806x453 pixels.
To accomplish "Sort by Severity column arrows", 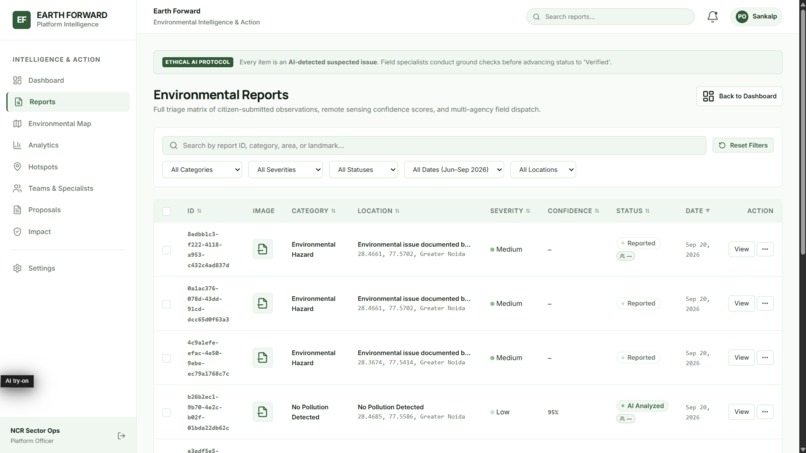I will pyautogui.click(x=528, y=211).
